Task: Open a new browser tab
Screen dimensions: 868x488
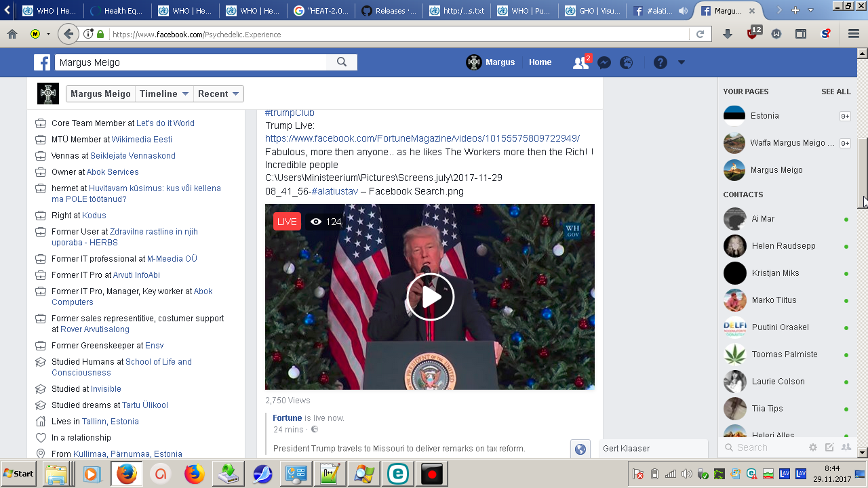Action: click(x=795, y=10)
